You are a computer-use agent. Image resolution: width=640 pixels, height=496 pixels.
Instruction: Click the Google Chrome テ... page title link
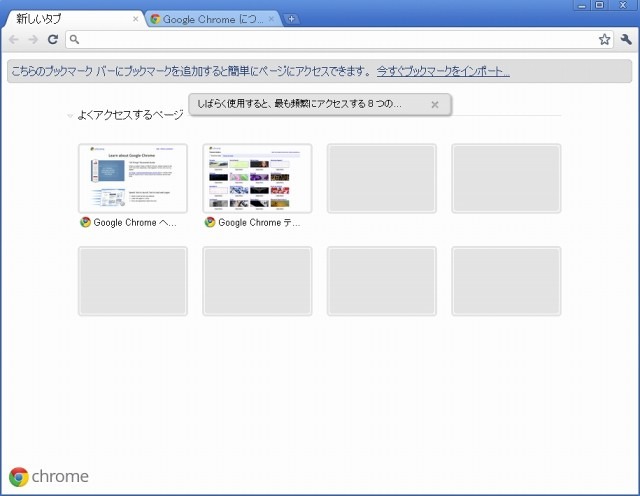point(259,222)
